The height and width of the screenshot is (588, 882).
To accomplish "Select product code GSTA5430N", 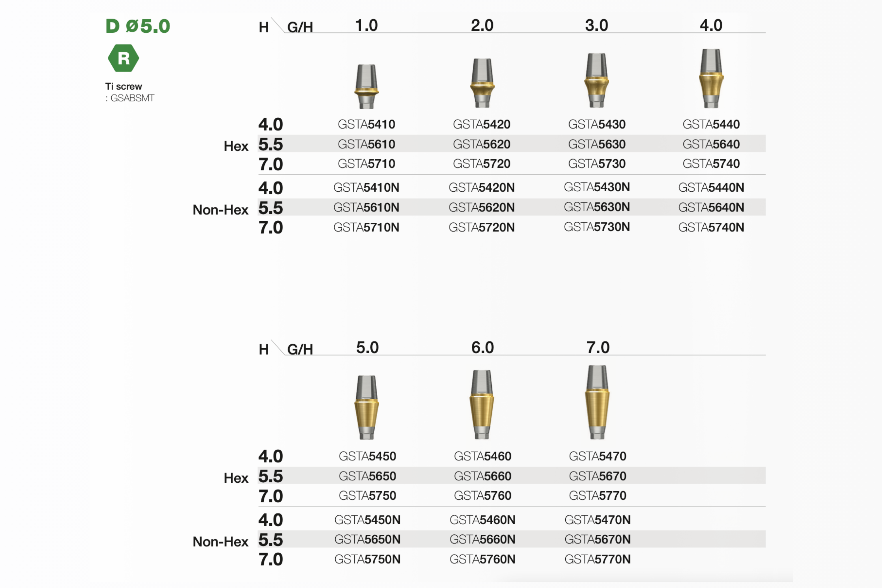I will click(x=597, y=187).
